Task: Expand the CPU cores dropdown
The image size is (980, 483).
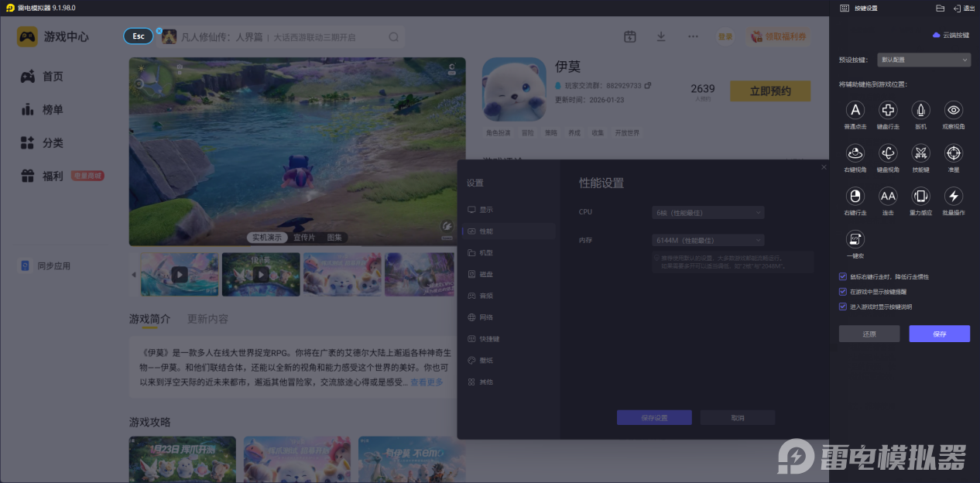Action: 708,212
